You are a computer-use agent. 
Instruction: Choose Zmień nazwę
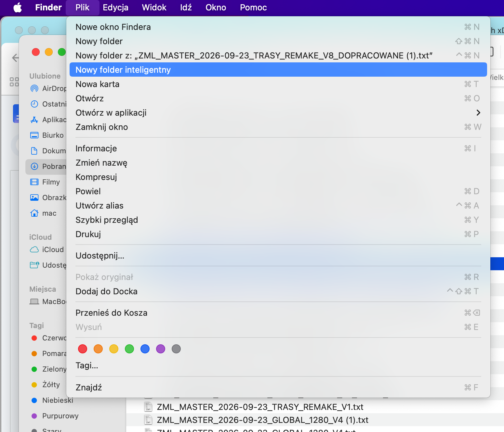click(x=278, y=163)
